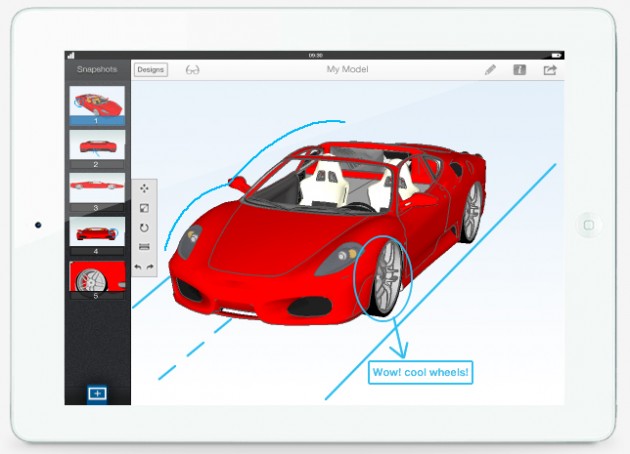Select the section plane tool
The height and width of the screenshot is (454, 630).
[x=144, y=247]
